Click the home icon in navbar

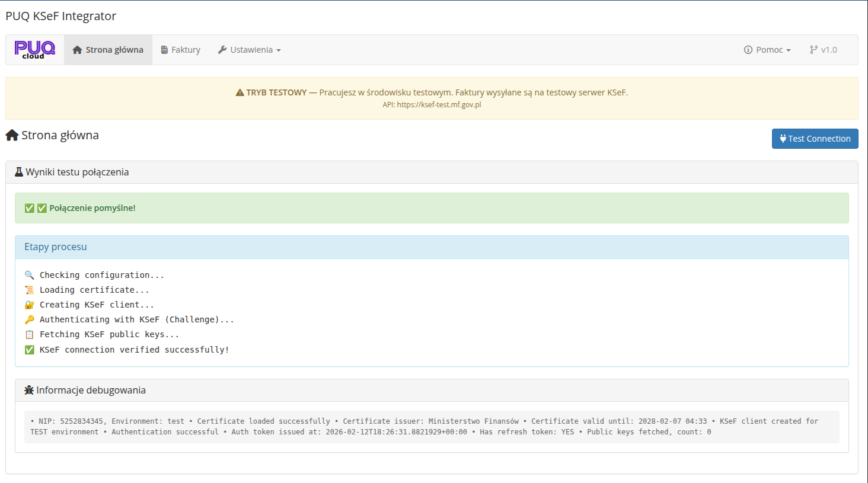[x=77, y=50]
